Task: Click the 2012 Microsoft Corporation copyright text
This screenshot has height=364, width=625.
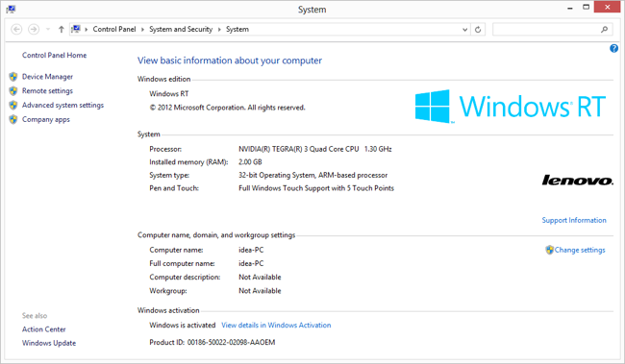Action: [227, 108]
